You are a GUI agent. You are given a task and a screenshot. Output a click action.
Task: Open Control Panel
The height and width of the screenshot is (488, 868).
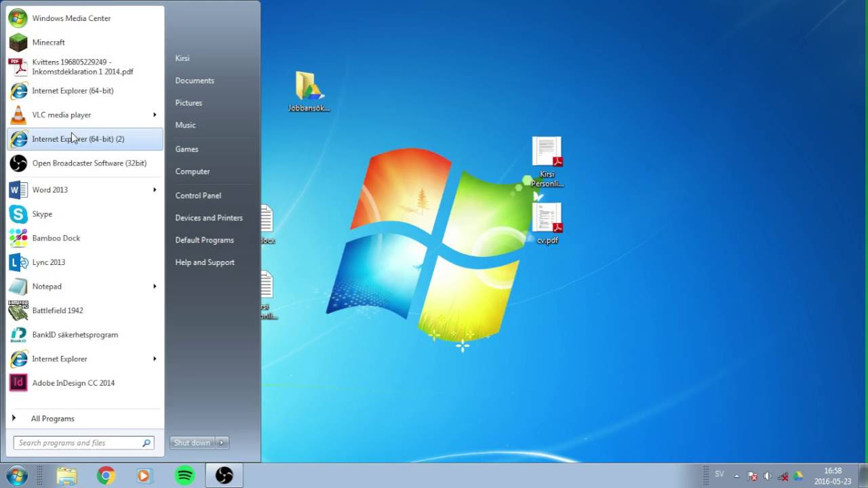click(198, 195)
